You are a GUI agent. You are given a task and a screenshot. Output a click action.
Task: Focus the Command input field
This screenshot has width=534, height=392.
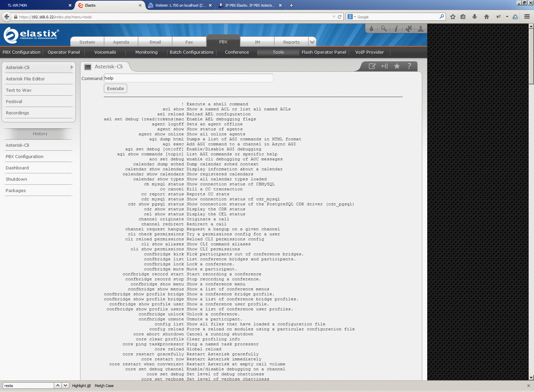tap(189, 78)
